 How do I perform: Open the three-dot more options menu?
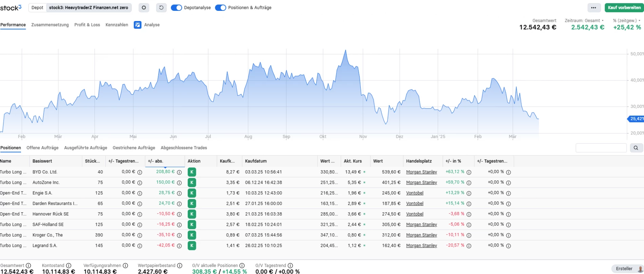(593, 7)
